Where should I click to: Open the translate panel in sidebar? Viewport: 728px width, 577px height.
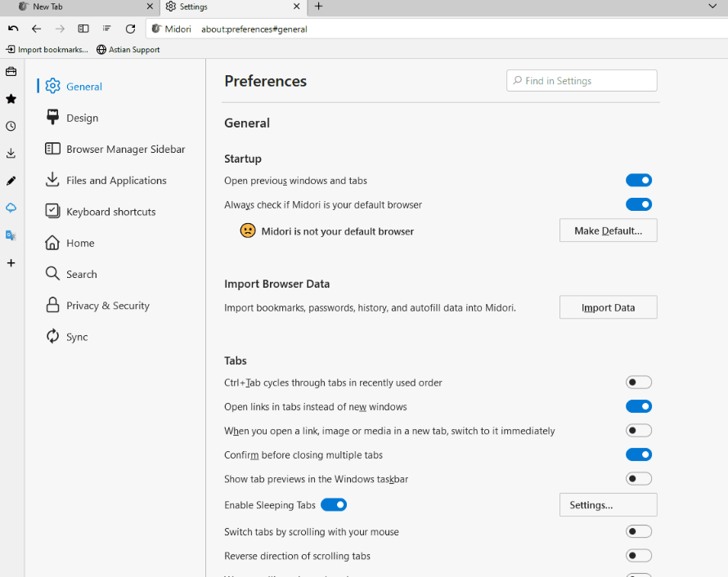(11, 235)
